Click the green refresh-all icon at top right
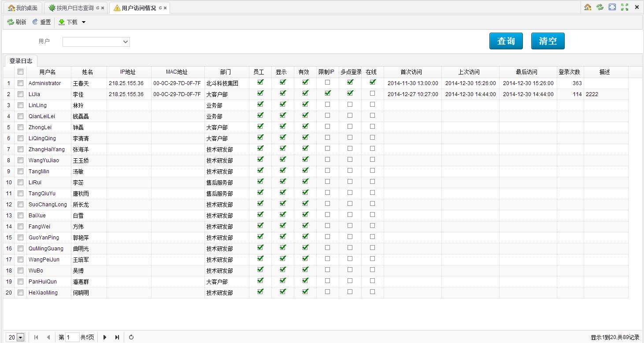Viewport: 644px width, 343px height. 600,7
